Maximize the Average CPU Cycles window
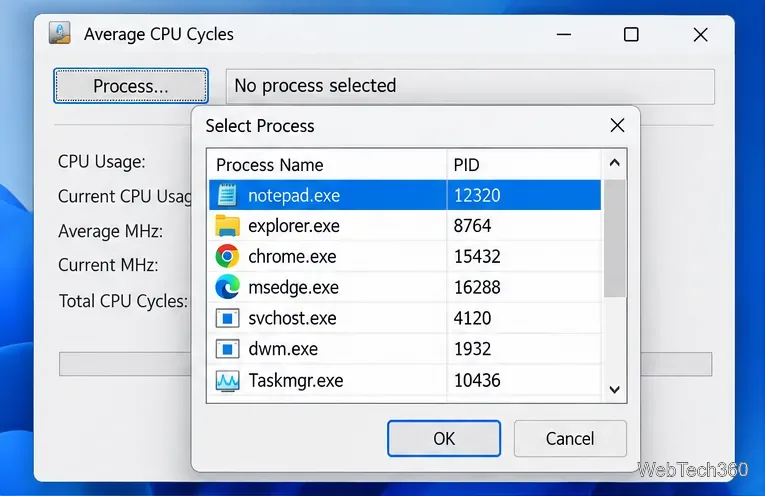Viewport: 765px width, 496px height. point(631,35)
